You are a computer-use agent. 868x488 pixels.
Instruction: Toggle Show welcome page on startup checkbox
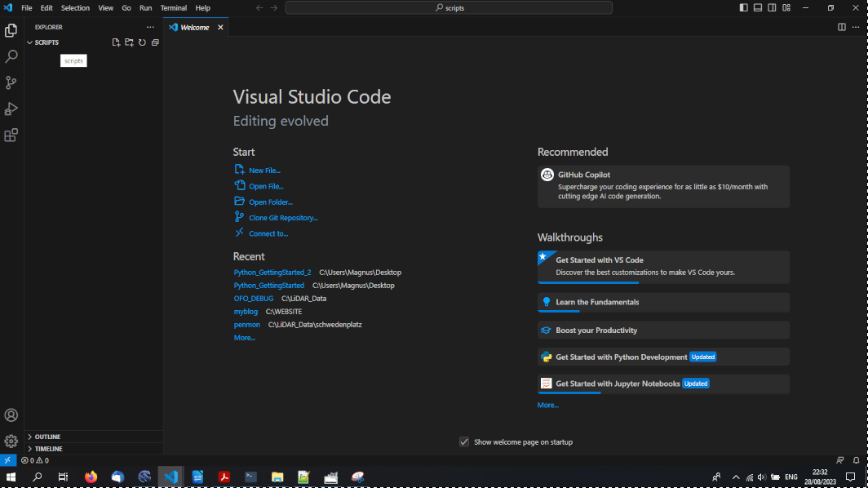pyautogui.click(x=464, y=442)
